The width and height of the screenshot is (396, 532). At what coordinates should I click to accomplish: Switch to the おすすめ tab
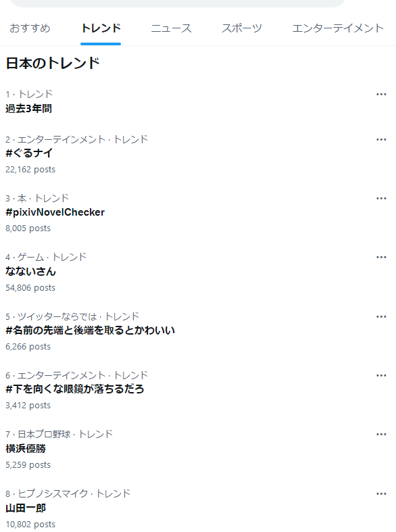(30, 28)
